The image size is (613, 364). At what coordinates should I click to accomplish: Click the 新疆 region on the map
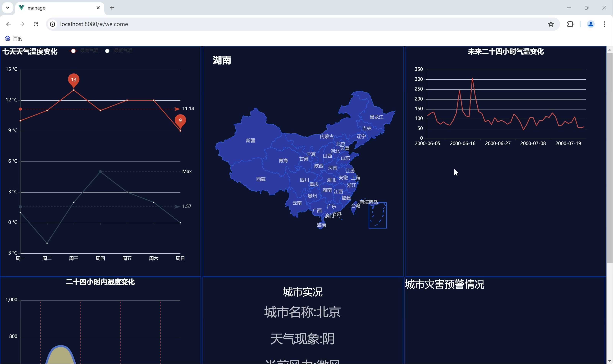click(250, 140)
